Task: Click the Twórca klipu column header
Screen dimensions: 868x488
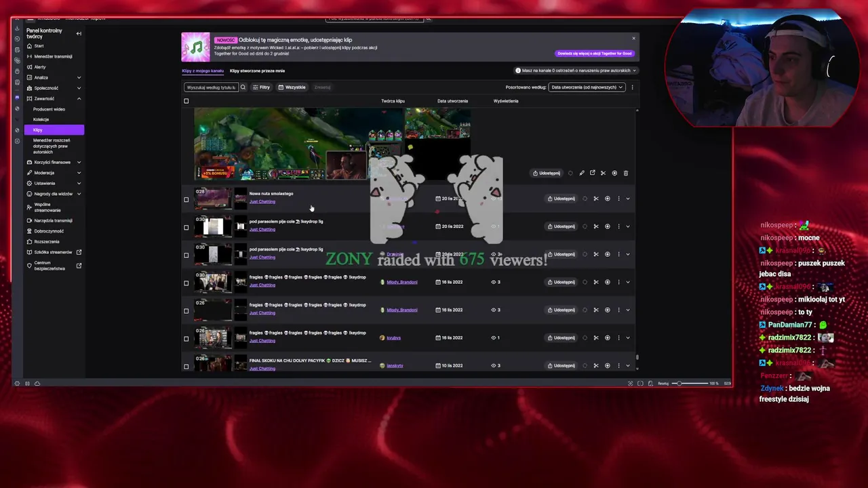Action: click(x=393, y=101)
